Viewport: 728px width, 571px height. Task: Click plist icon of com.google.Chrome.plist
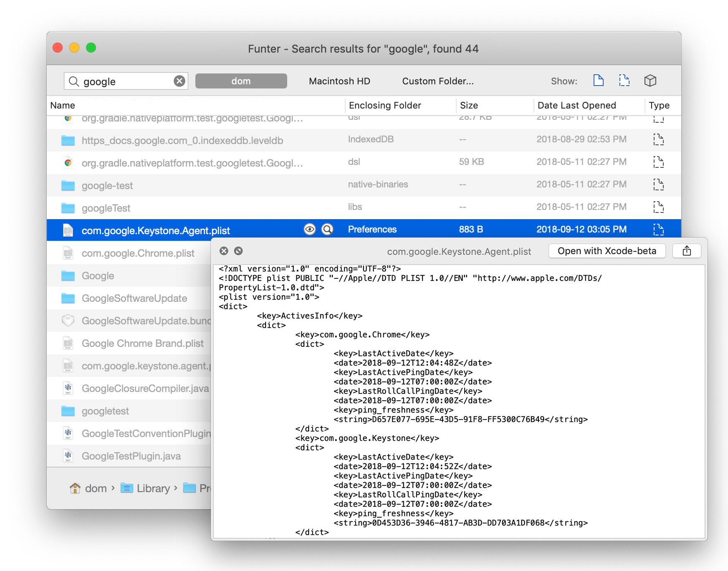(x=68, y=253)
